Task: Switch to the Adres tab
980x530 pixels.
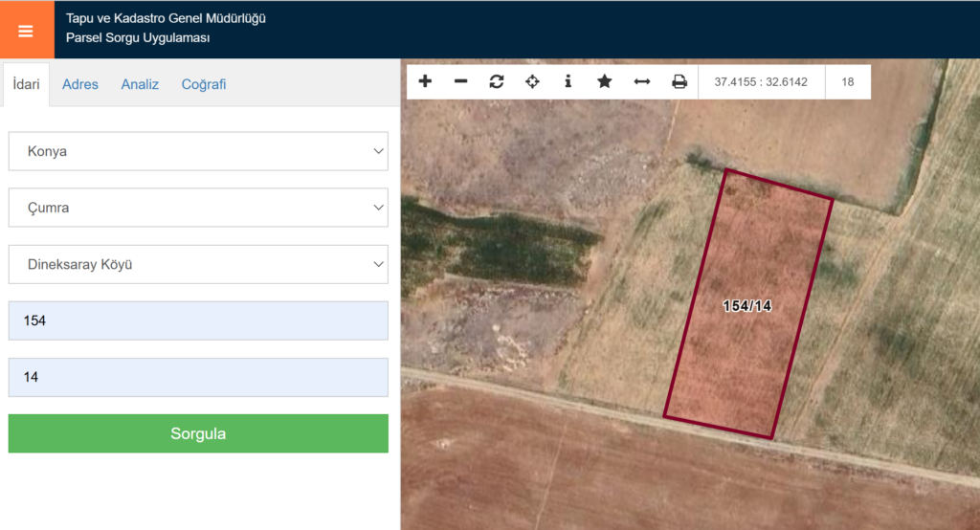Action: (x=80, y=84)
